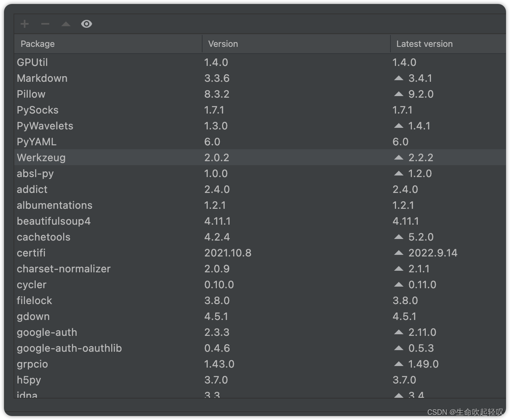This screenshot has height=420, width=510.
Task: Click installed version 4.11.1 of beautifulsoup4
Action: click(x=218, y=221)
